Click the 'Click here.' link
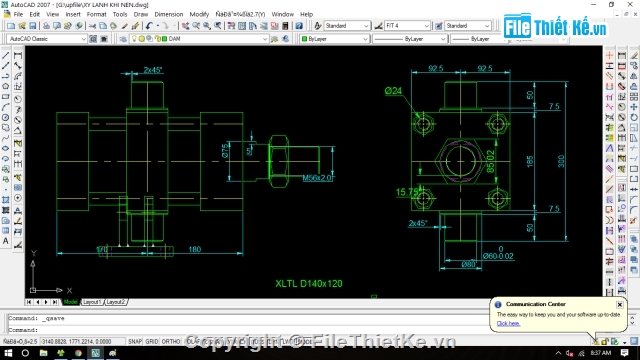The image size is (640, 360). point(508,324)
